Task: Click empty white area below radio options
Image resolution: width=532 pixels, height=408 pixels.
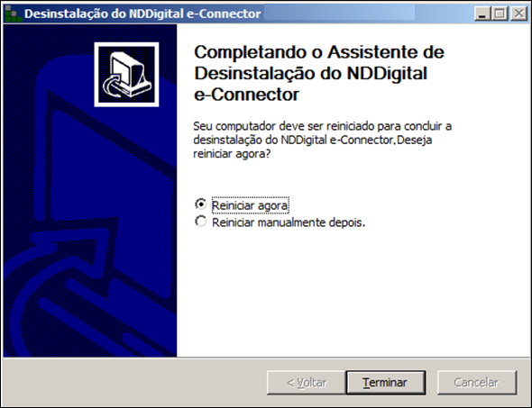Action: coord(353,292)
